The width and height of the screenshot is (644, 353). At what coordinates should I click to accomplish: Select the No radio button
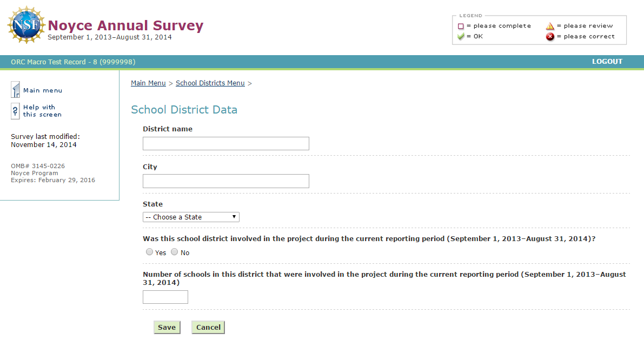[x=174, y=252]
